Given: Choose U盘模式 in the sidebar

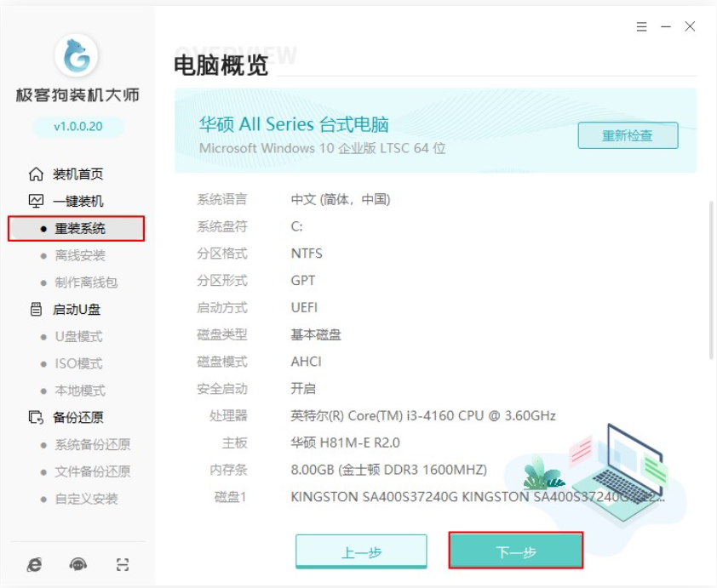Looking at the screenshot, I should click(x=78, y=337).
